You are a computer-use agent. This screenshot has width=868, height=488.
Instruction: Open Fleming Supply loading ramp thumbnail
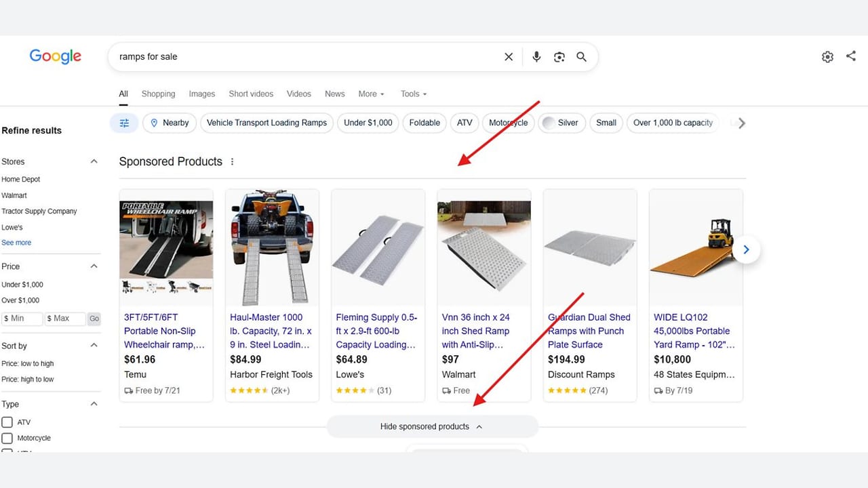click(x=378, y=247)
